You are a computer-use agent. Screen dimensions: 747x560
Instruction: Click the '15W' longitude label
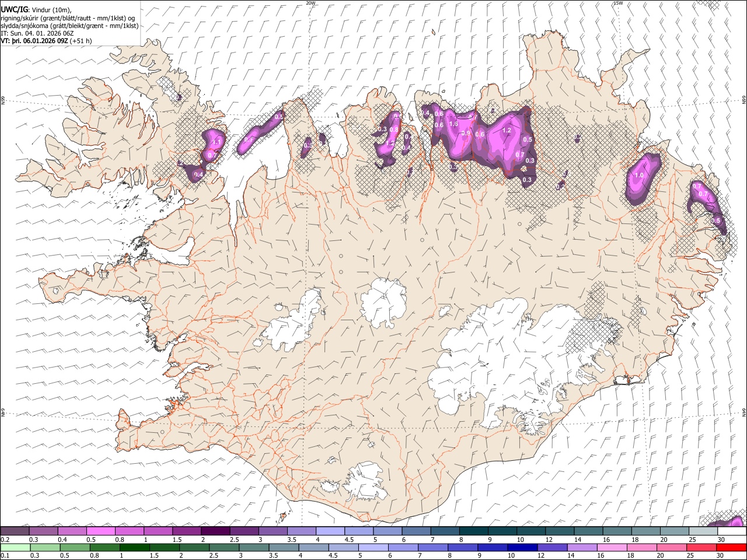point(618,3)
